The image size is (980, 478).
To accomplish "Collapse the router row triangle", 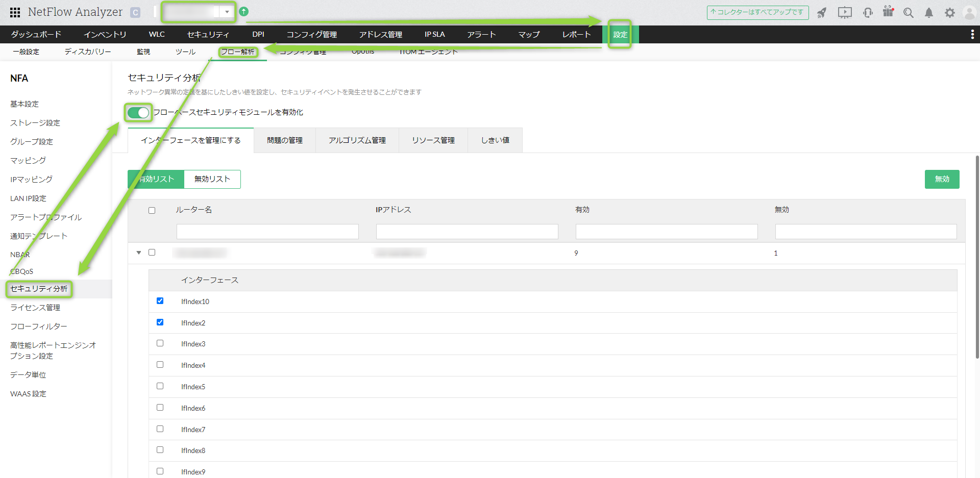I will click(139, 253).
